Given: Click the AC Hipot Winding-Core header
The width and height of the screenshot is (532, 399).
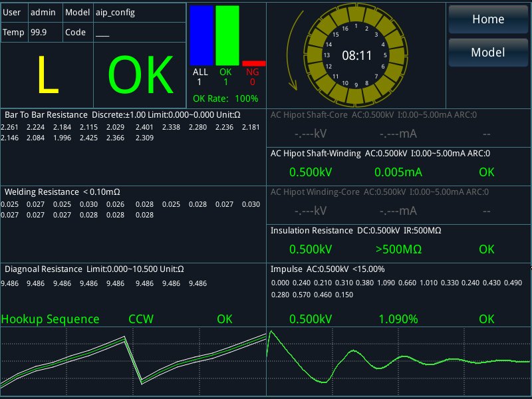Looking at the screenshot, I should tap(380, 192).
